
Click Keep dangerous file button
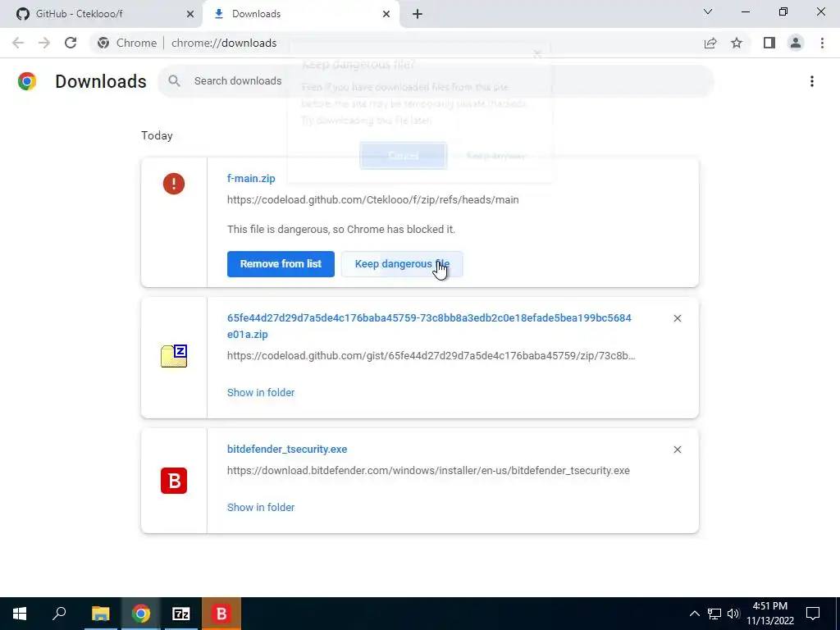[402, 264]
